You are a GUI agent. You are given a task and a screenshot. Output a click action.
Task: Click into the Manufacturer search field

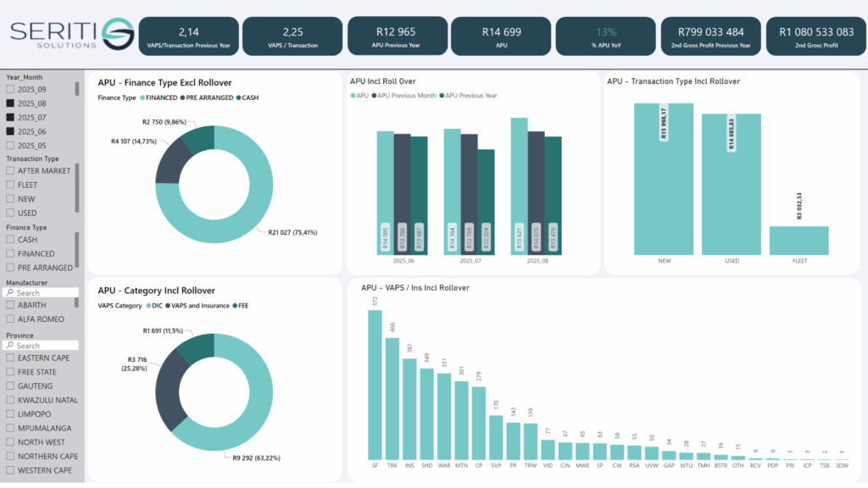click(x=41, y=292)
